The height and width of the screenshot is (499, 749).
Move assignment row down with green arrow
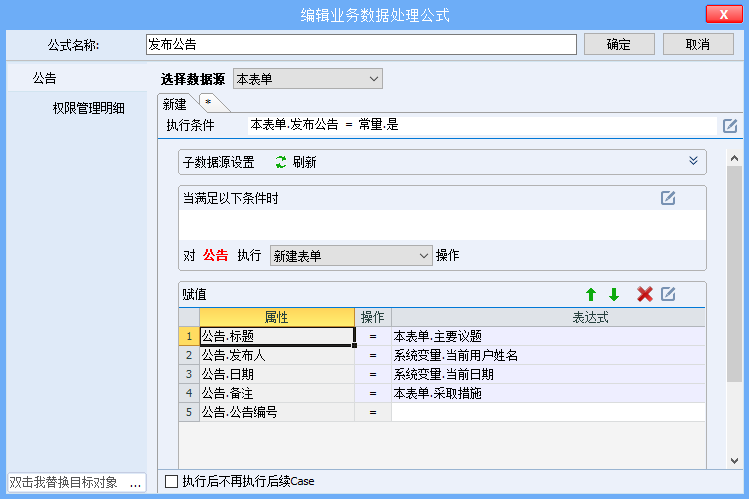click(x=614, y=294)
